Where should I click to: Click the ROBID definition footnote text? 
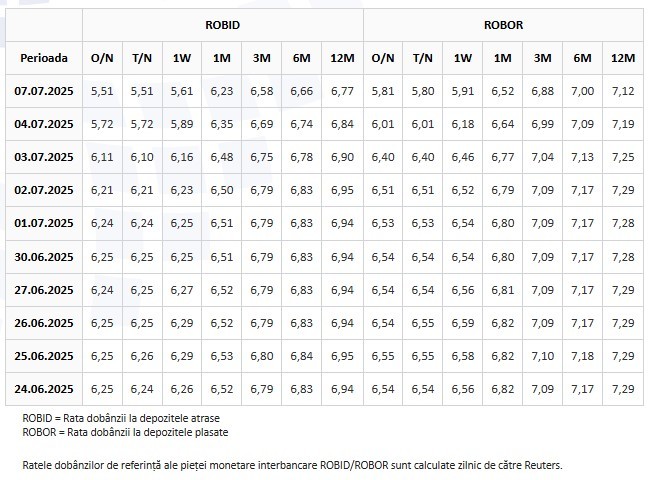tap(121, 418)
